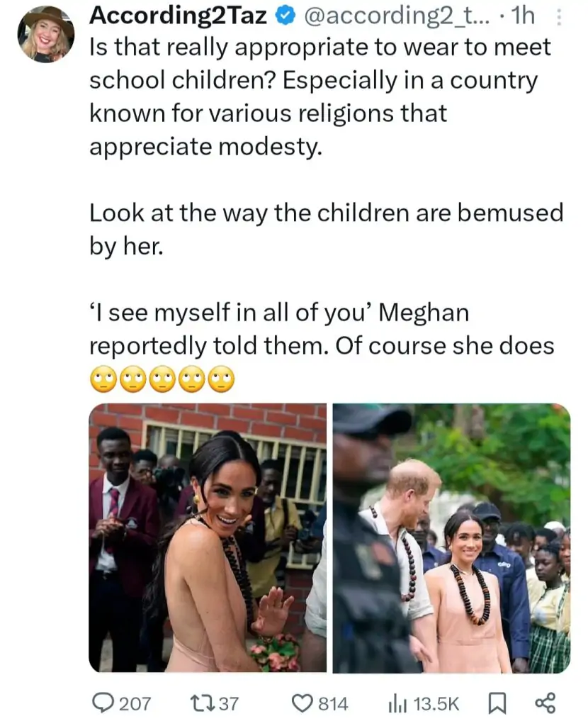Screen dimensions: 588x726
Task: Open the view analytics bar-chart icon
Action: coord(396,703)
